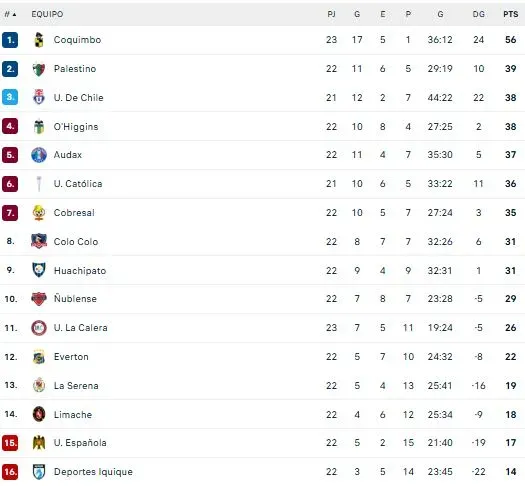The image size is (525, 486).
Task: Click the Everton team crest
Action: (39, 357)
